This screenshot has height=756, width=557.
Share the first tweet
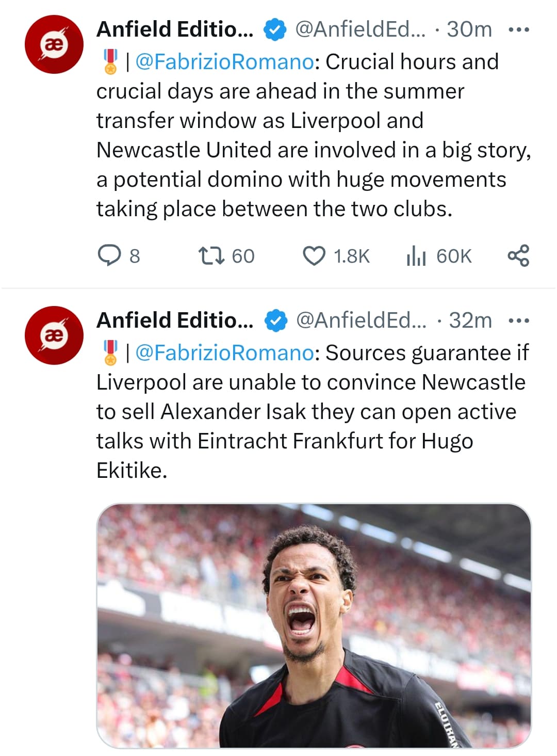(x=518, y=255)
